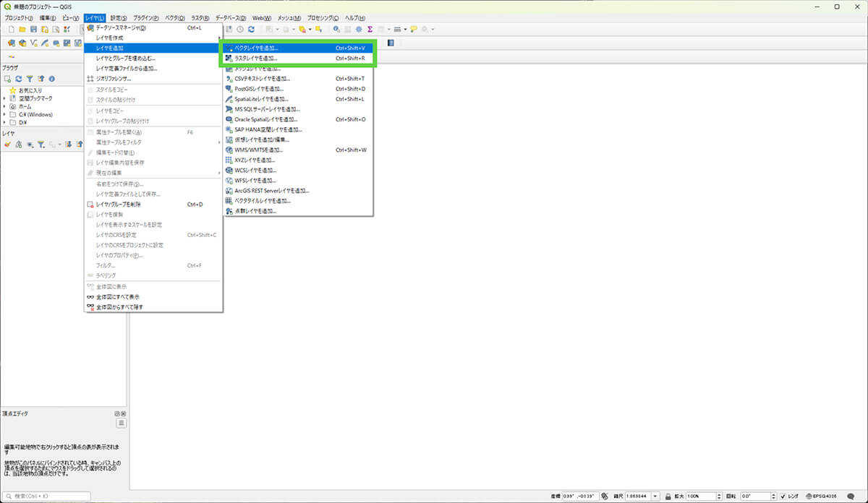Expand the C:¥ (Windows) drive
The height and width of the screenshot is (503, 868).
[x=4, y=114]
